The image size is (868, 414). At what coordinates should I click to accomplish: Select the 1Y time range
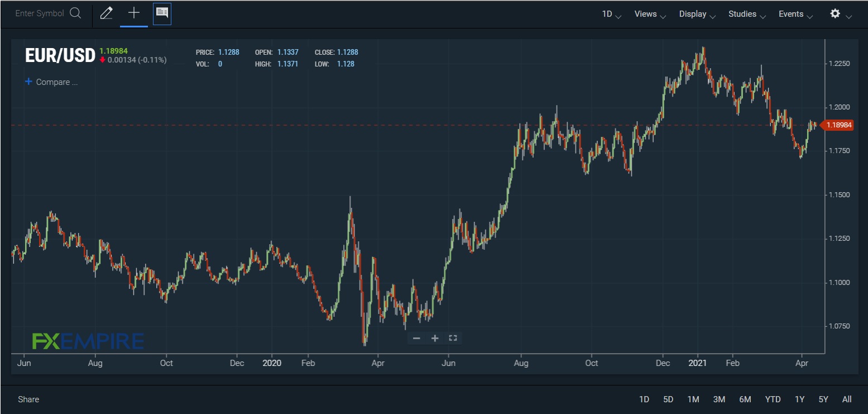coord(799,399)
